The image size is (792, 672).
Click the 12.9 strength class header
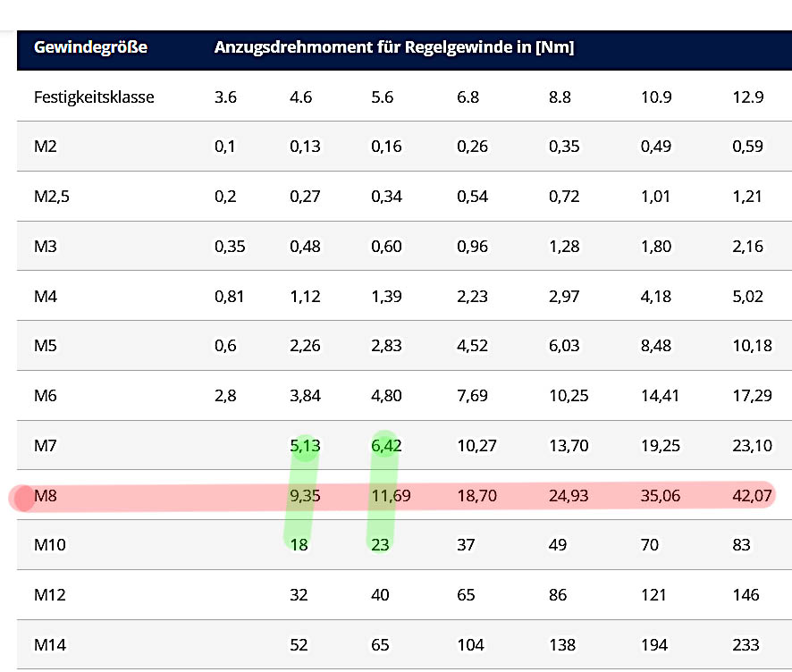pos(747,97)
